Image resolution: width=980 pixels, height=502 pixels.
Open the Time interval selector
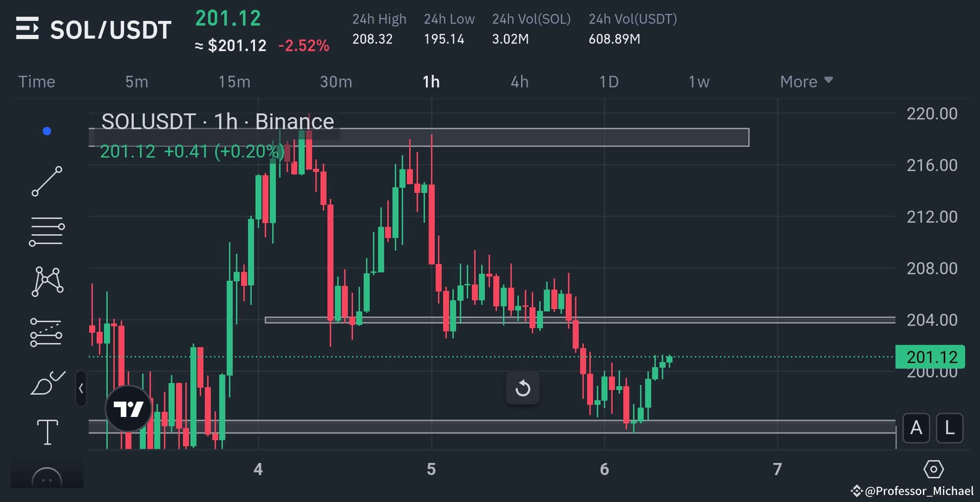(37, 81)
